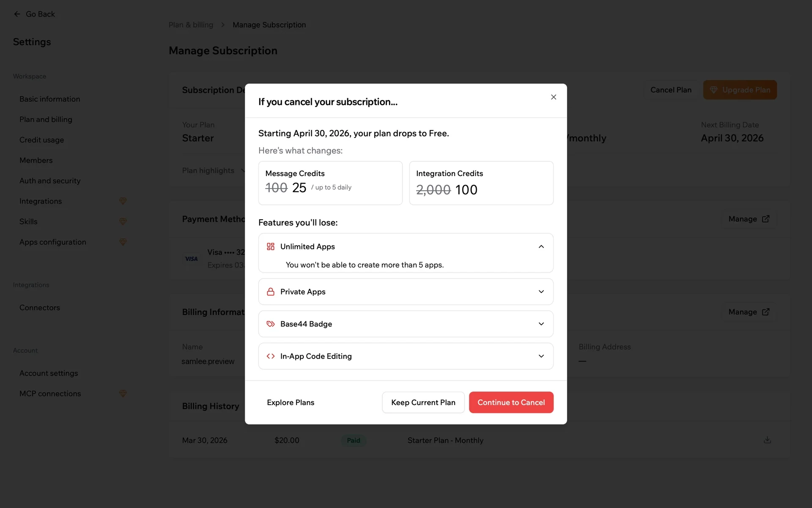Open Basic information settings
This screenshot has width=812, height=508.
tap(49, 99)
